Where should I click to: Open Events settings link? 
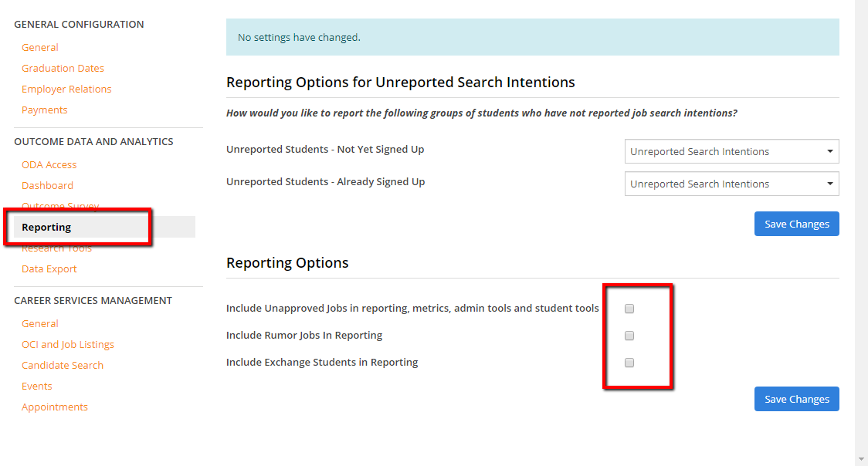click(x=37, y=387)
